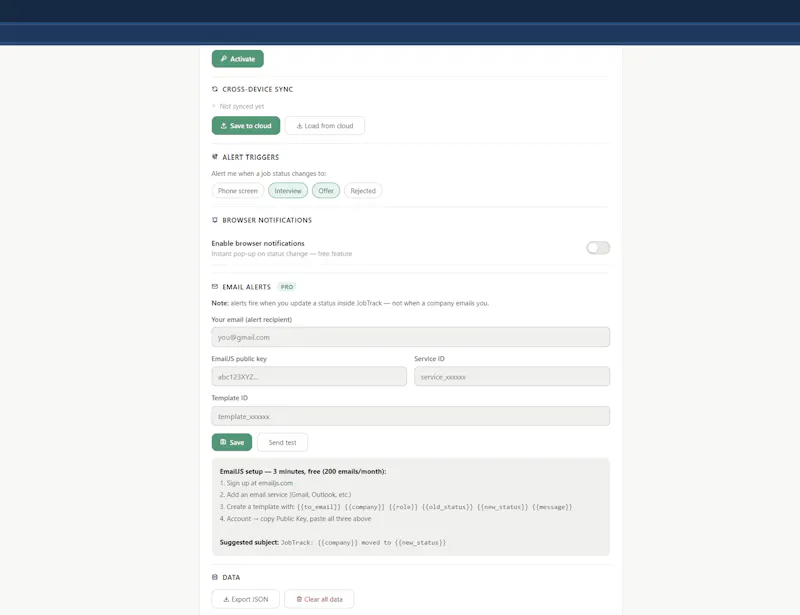800x615 pixels.
Task: Click the Alert Triggers section icon
Action: (215, 157)
